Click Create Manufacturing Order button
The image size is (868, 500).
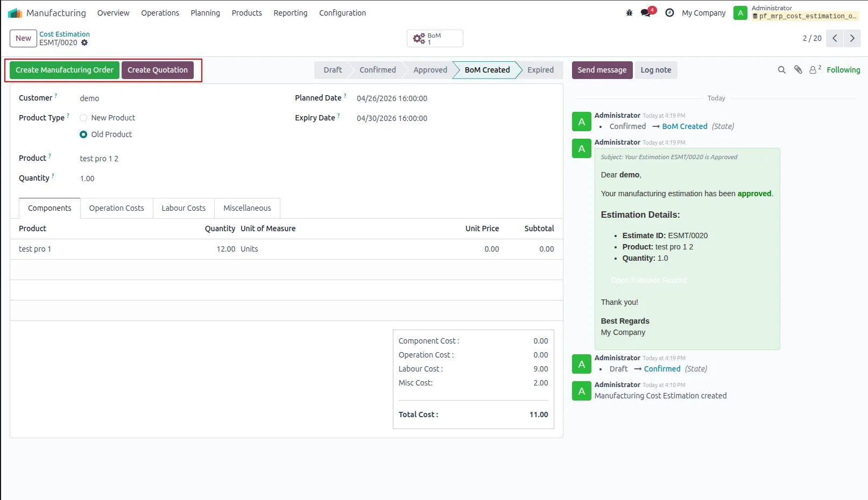coord(65,70)
